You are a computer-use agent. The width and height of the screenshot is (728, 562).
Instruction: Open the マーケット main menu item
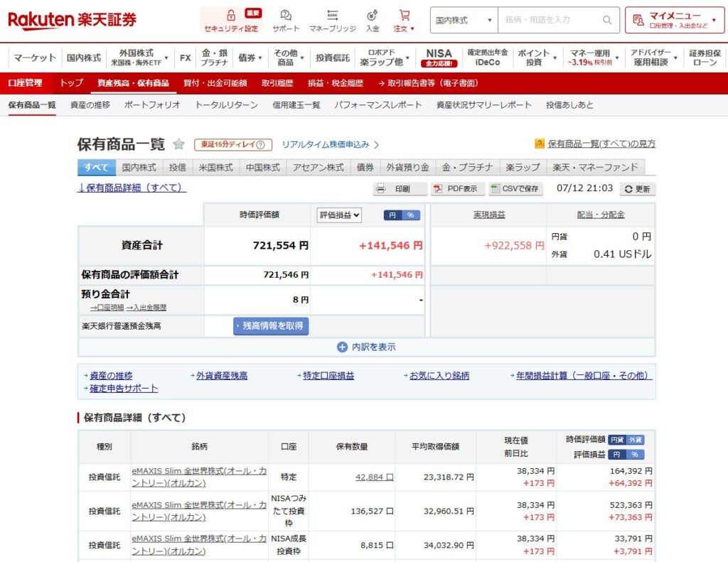[35, 58]
